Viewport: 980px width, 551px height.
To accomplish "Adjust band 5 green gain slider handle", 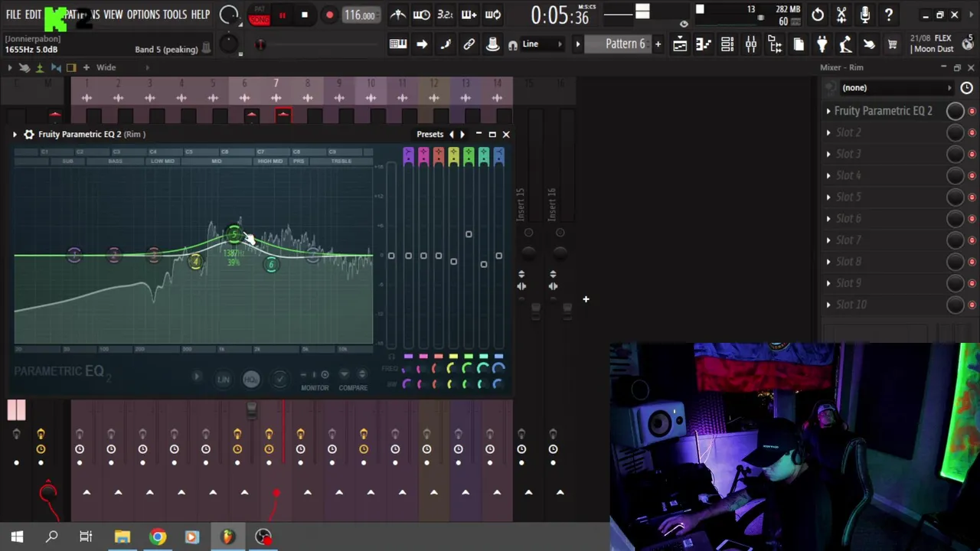I will coord(469,234).
